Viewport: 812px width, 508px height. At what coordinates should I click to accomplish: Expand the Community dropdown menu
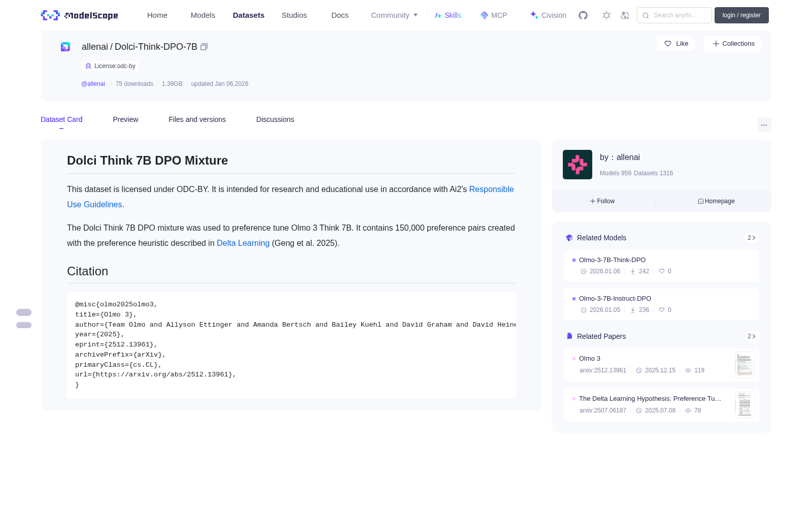coord(394,15)
